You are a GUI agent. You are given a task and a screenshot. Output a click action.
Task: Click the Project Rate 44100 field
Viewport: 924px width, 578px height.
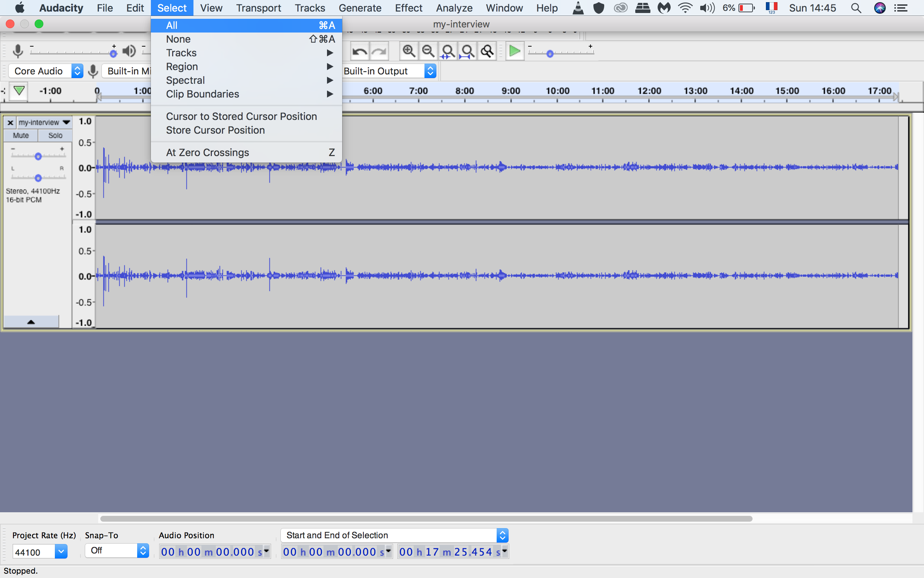click(34, 552)
